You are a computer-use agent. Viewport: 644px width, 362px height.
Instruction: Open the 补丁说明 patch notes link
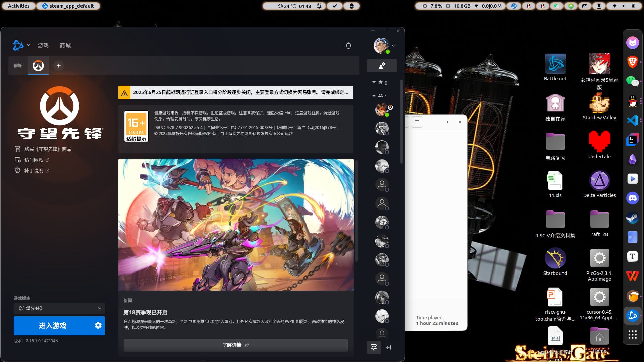34,171
